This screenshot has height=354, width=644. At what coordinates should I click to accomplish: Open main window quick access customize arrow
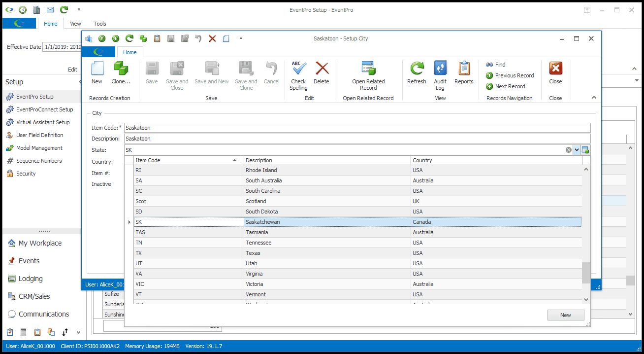point(79,10)
